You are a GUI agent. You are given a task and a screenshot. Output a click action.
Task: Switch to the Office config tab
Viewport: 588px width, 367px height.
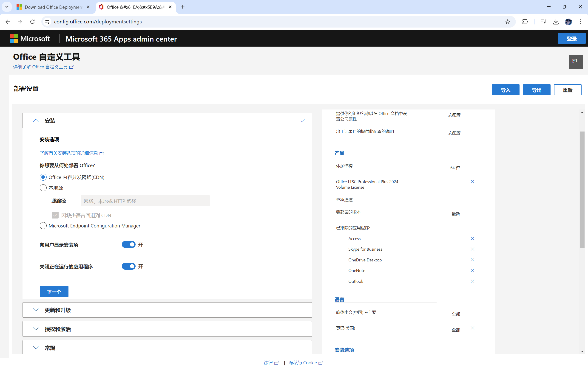(135, 7)
